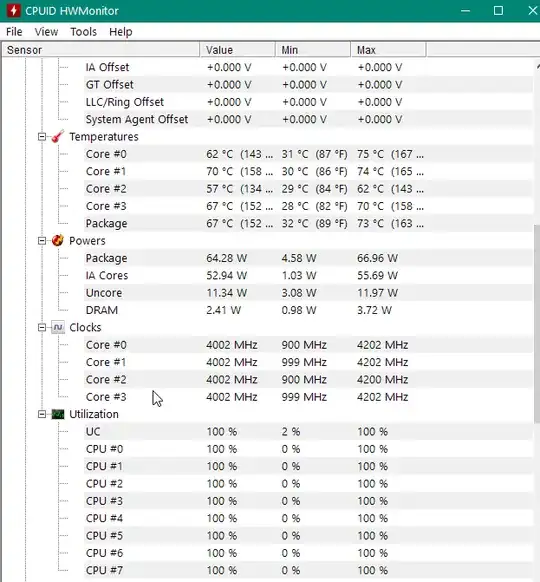This screenshot has width=540, height=582.
Task: Click the thermometer icon beside Temperatures
Action: point(58,137)
